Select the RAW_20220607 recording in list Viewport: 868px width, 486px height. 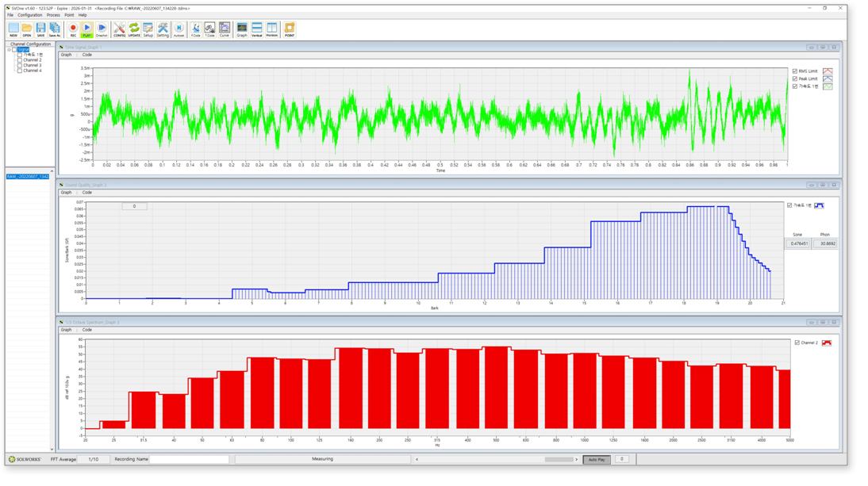(x=28, y=177)
